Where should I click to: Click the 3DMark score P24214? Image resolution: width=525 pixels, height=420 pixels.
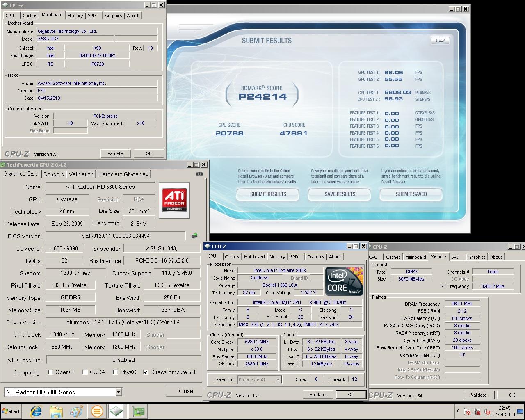coord(262,97)
